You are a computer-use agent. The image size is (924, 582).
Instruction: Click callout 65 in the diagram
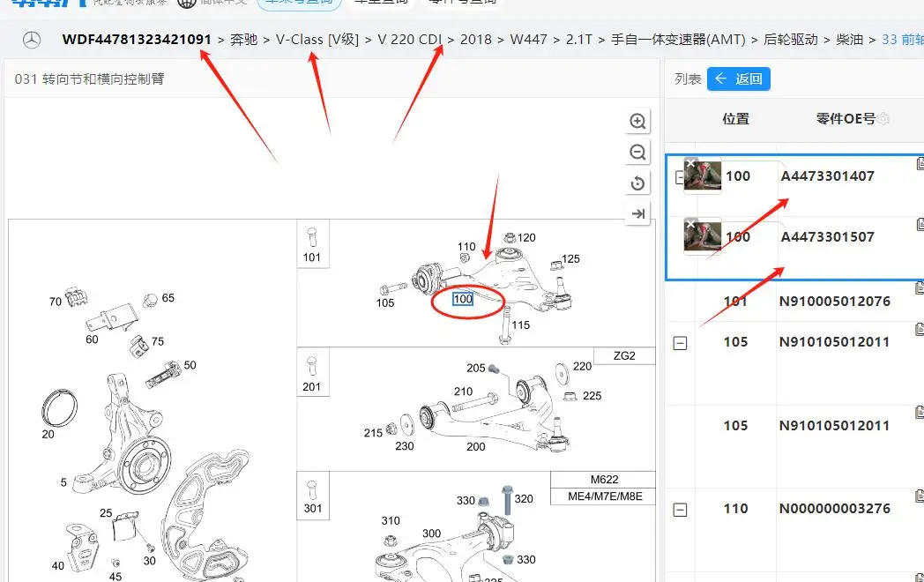tap(168, 298)
